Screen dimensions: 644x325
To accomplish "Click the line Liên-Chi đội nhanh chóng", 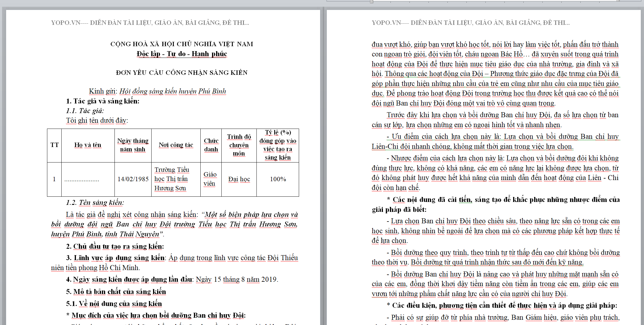I will [473, 146].
